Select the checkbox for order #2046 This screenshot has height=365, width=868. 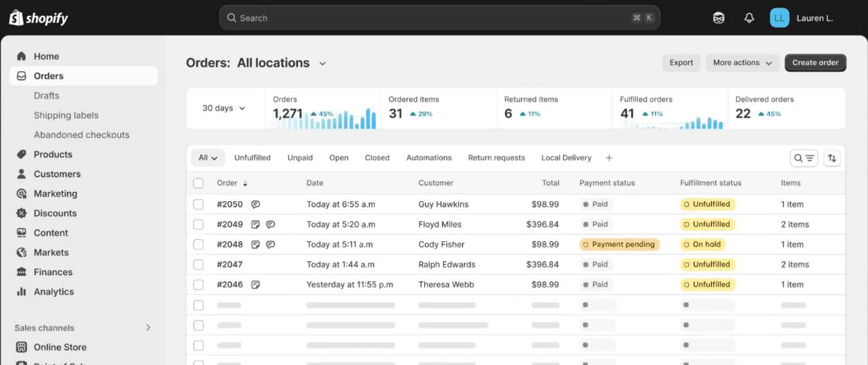(x=198, y=285)
